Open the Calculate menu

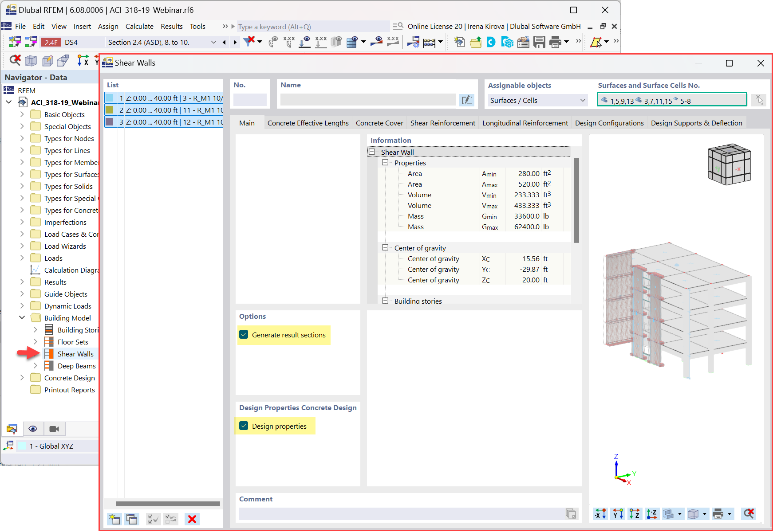pos(139,26)
